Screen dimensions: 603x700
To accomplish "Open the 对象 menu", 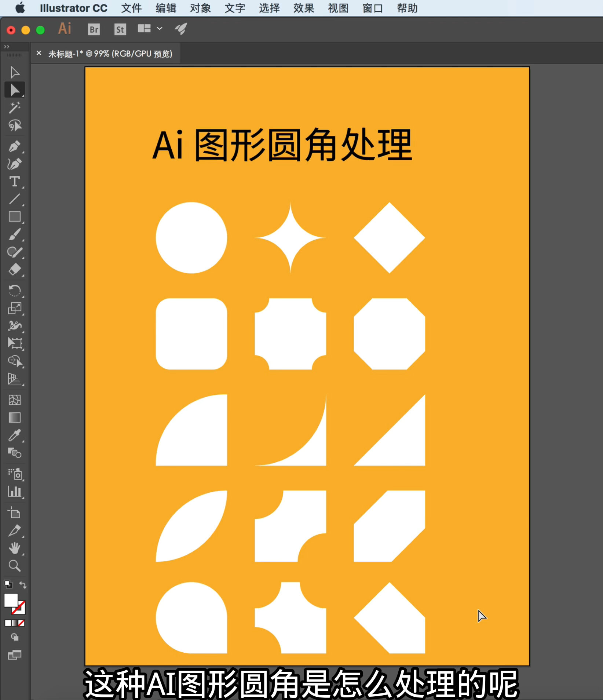I will [x=200, y=8].
